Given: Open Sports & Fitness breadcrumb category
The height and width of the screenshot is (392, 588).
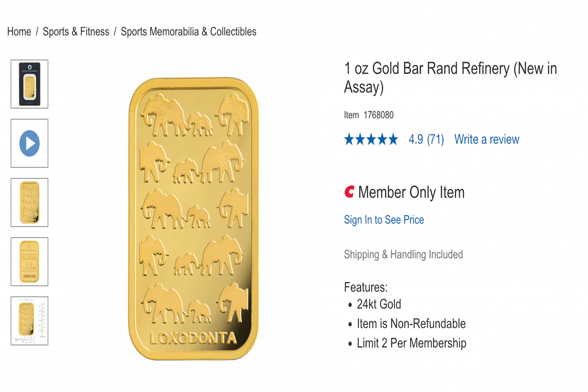Looking at the screenshot, I should tap(76, 32).
